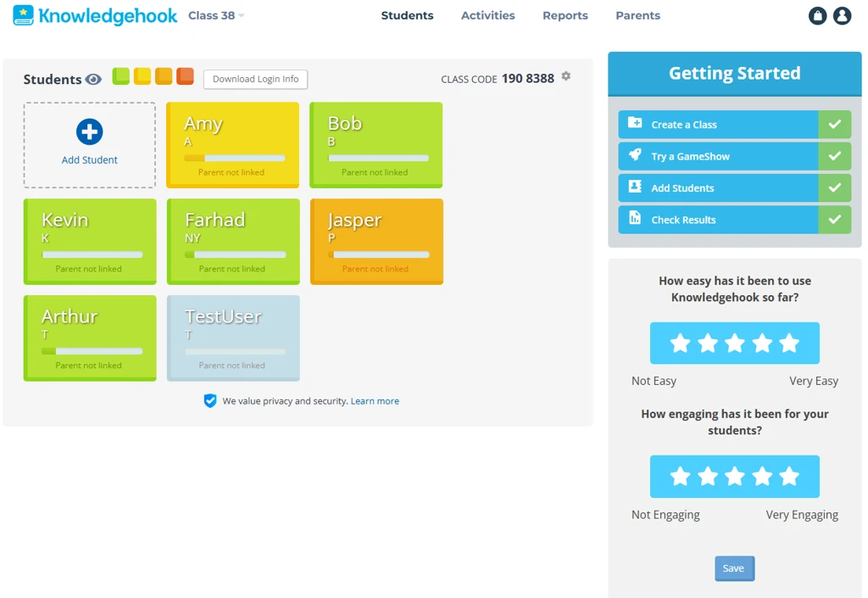
Task: Rate student engagement one star
Action: pyautogui.click(x=680, y=476)
